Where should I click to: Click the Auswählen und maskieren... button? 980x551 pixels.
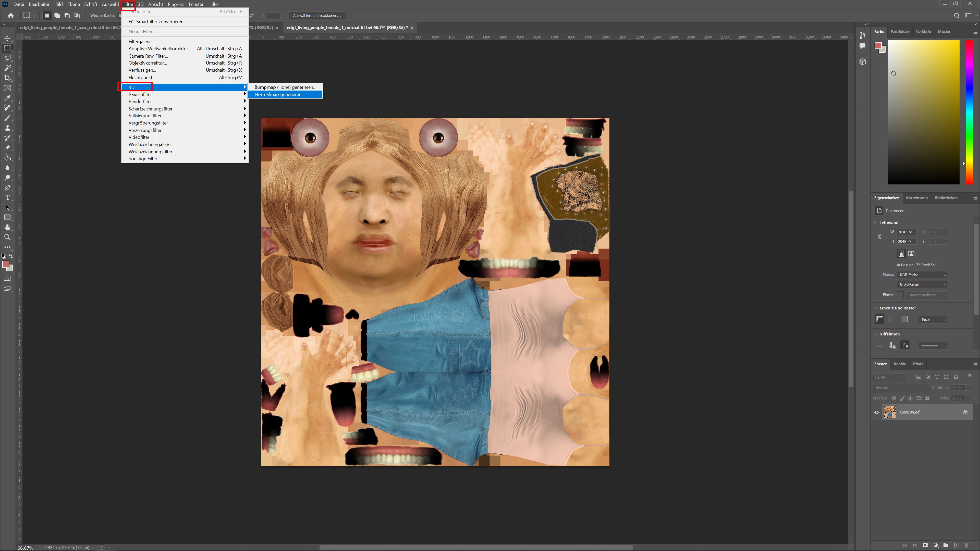[316, 16]
